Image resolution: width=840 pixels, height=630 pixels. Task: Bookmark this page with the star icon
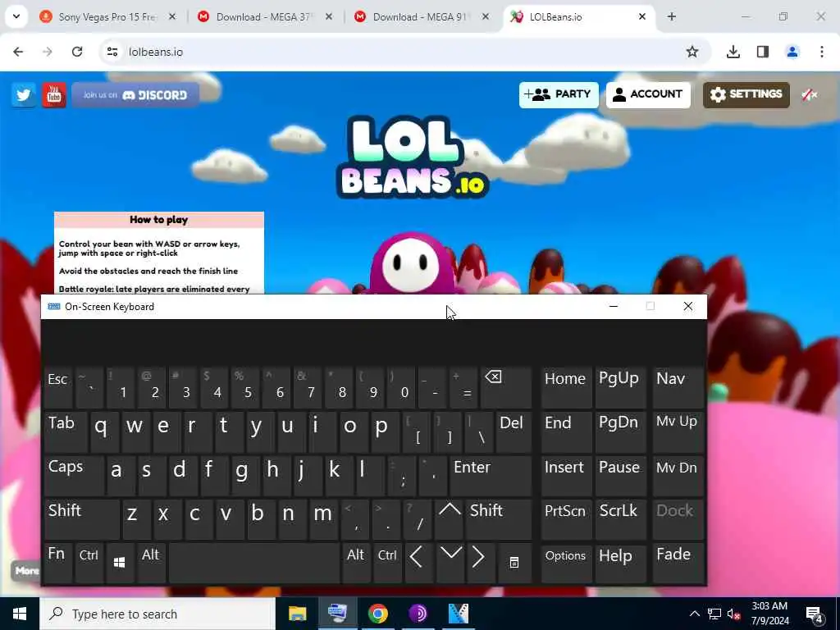(692, 52)
